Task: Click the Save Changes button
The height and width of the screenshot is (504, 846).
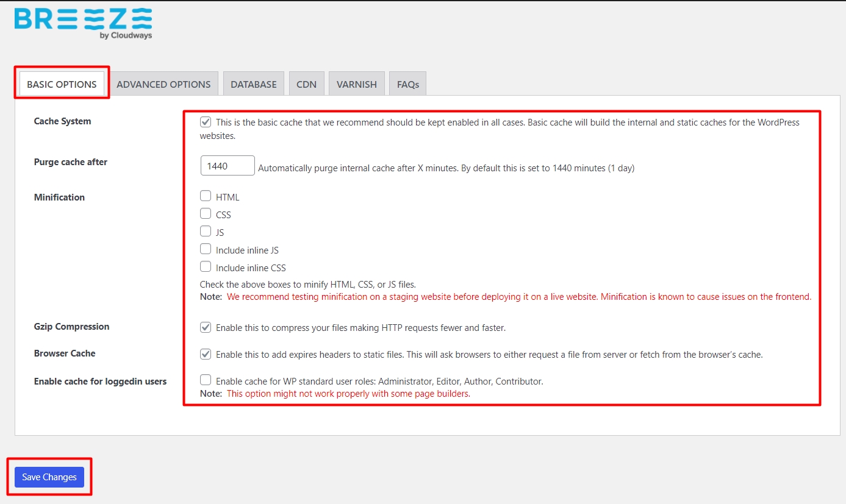Action: 49,477
